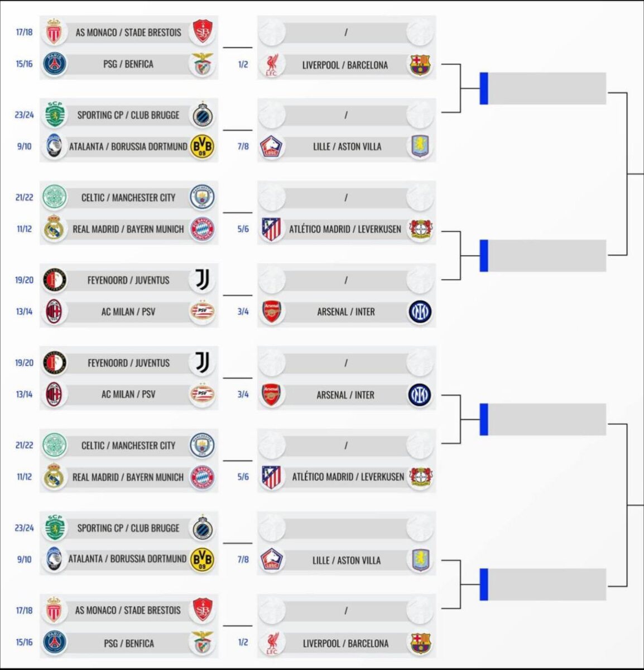
Task: Click the Atlético Madrid crest in the bottom bracket
Action: point(272,477)
